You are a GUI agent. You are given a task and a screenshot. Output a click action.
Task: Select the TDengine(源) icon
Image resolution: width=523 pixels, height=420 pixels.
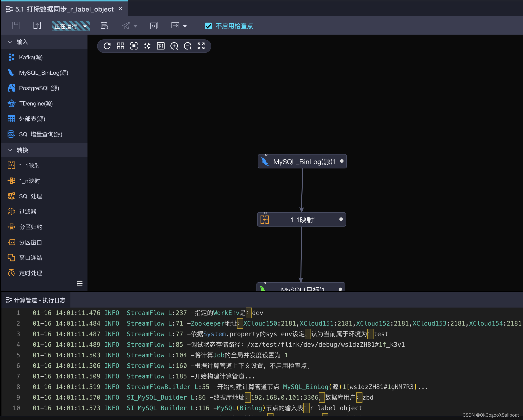[x=11, y=103]
